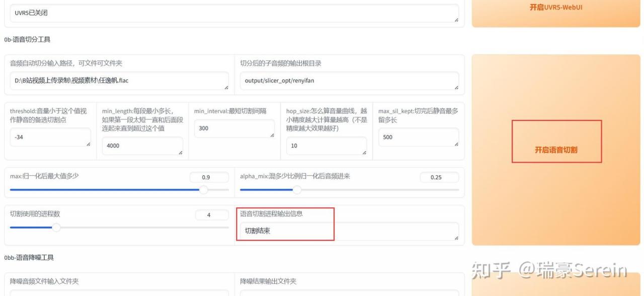Edit the threshold value -34 field
Image resolution: width=644 pixels, height=296 pixels.
tap(50, 137)
